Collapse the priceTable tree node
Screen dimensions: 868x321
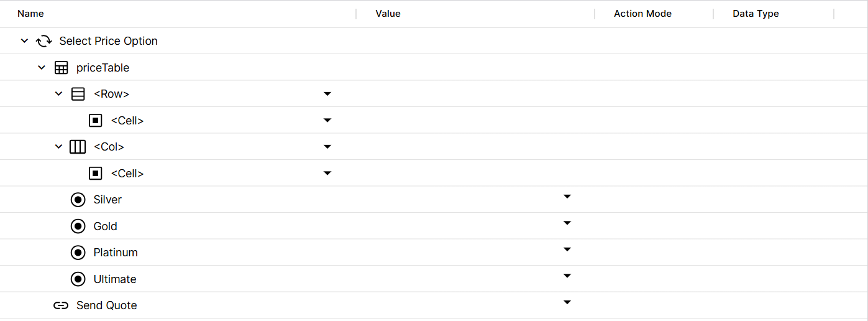42,68
